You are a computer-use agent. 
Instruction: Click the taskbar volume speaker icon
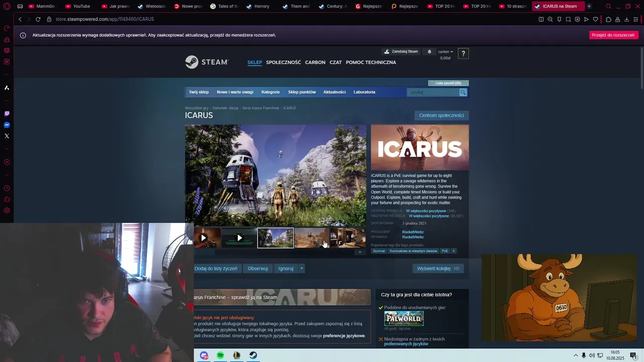592,355
